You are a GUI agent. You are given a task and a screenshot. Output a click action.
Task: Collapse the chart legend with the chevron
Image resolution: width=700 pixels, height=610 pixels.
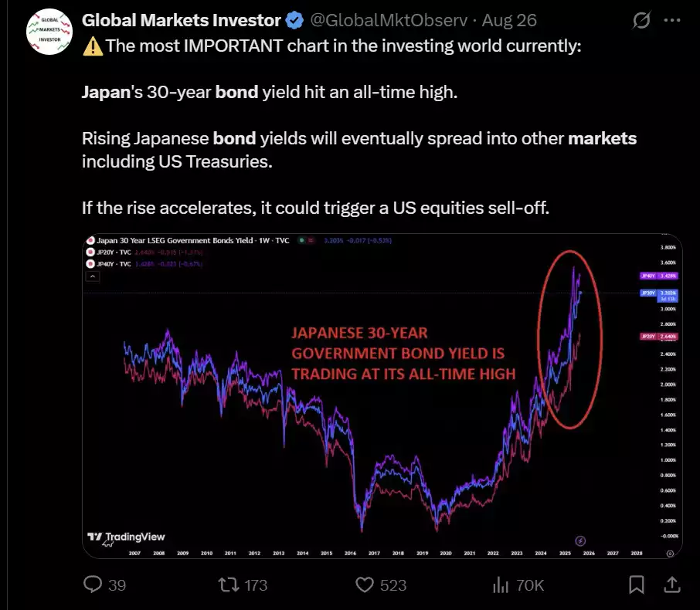93,276
